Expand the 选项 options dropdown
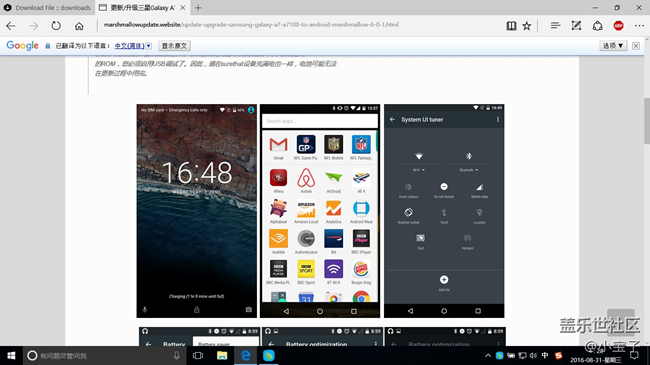 click(x=613, y=46)
